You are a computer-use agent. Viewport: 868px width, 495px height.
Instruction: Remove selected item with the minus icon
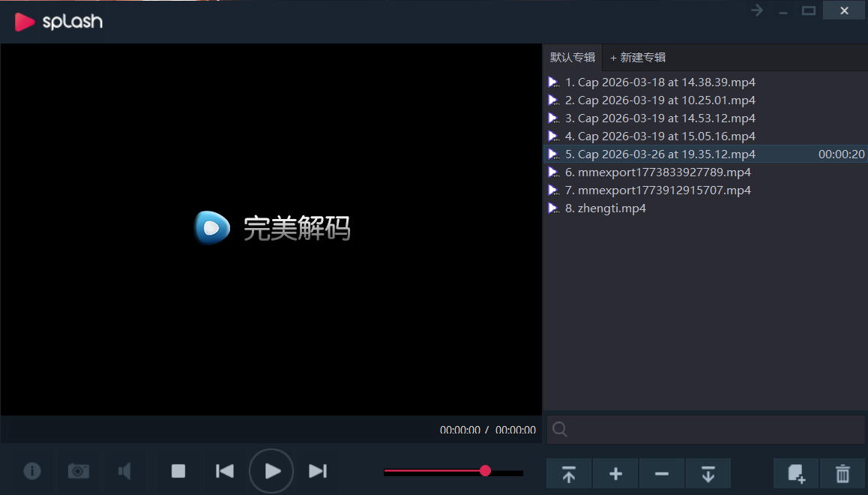tap(661, 473)
